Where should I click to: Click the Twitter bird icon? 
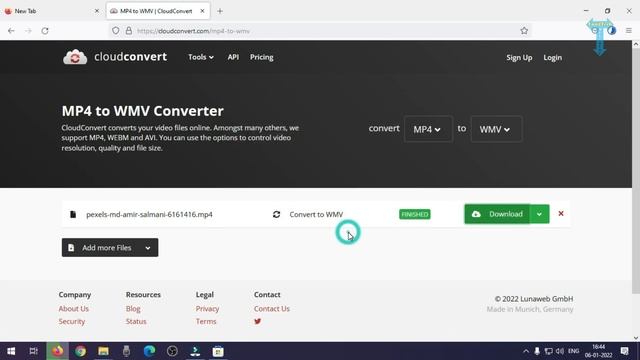258,321
